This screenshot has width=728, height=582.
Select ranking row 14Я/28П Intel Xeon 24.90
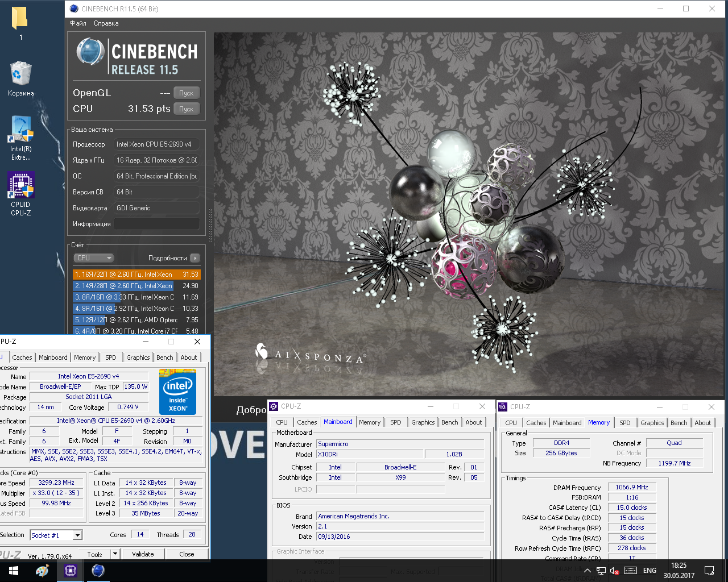pos(136,286)
